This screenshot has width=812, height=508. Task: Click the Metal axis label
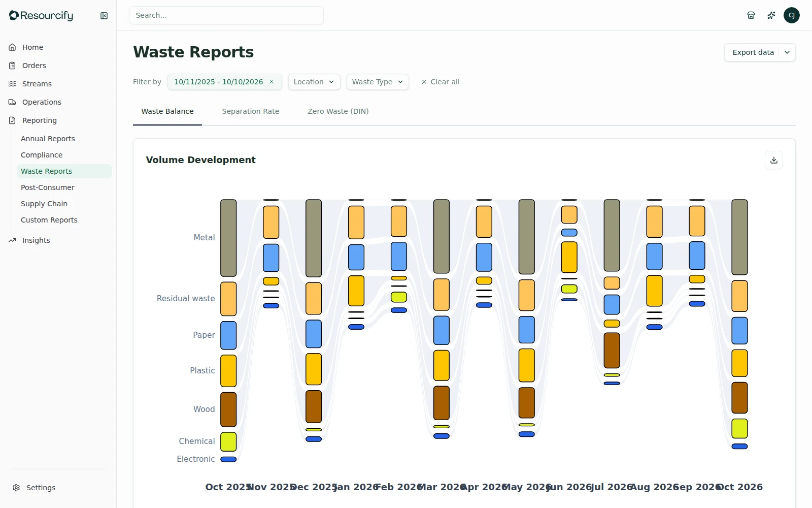coord(204,237)
